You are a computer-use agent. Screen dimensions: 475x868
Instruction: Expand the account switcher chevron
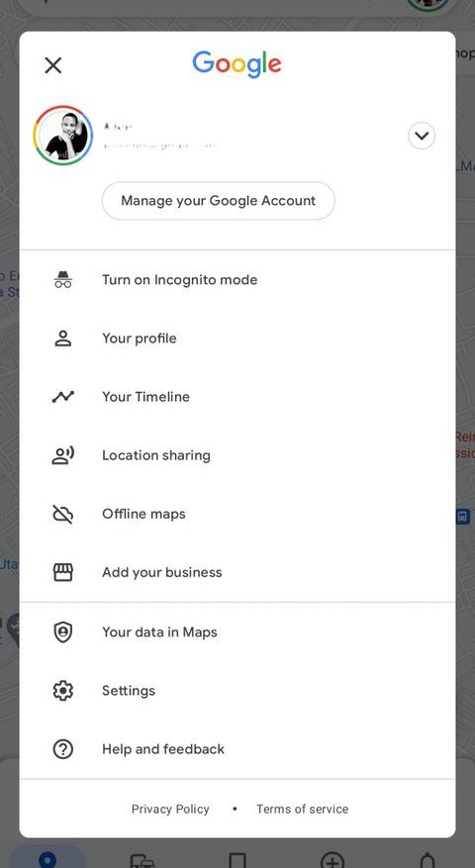(x=422, y=136)
